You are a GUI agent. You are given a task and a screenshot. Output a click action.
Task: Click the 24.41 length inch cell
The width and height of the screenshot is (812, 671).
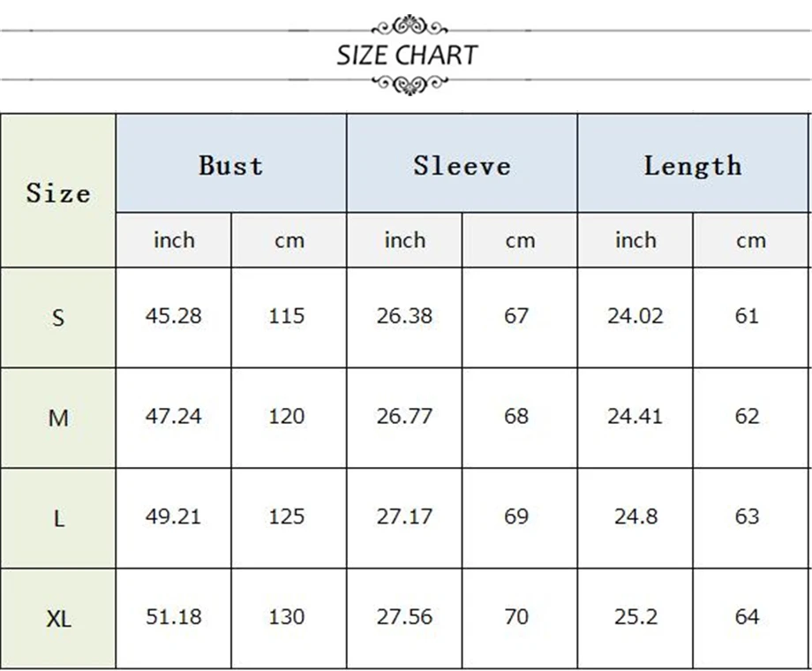[x=635, y=417]
